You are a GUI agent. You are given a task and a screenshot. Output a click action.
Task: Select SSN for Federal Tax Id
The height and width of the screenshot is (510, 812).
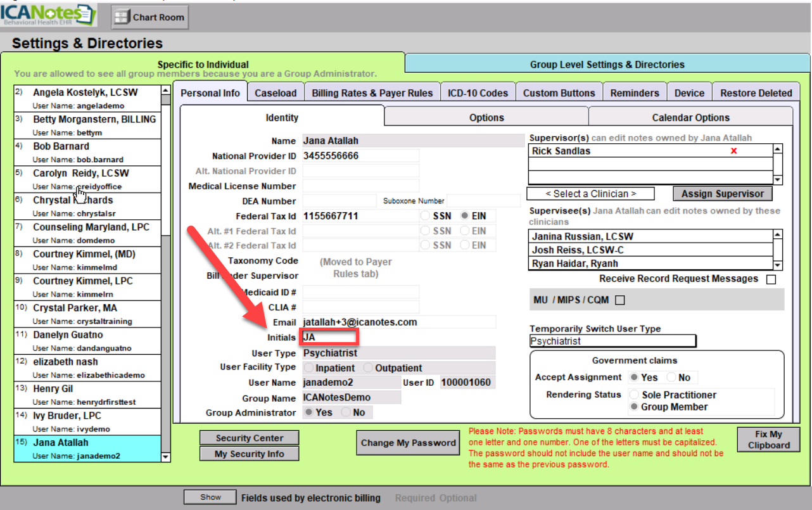[x=425, y=216]
